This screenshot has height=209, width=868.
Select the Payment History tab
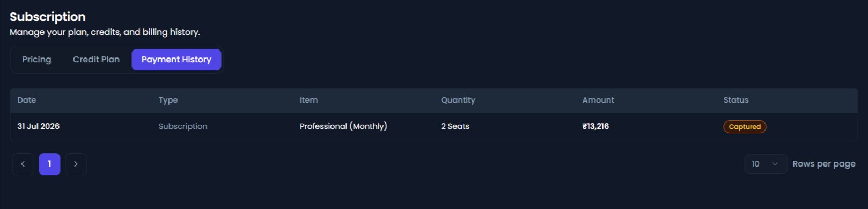pyautogui.click(x=176, y=60)
